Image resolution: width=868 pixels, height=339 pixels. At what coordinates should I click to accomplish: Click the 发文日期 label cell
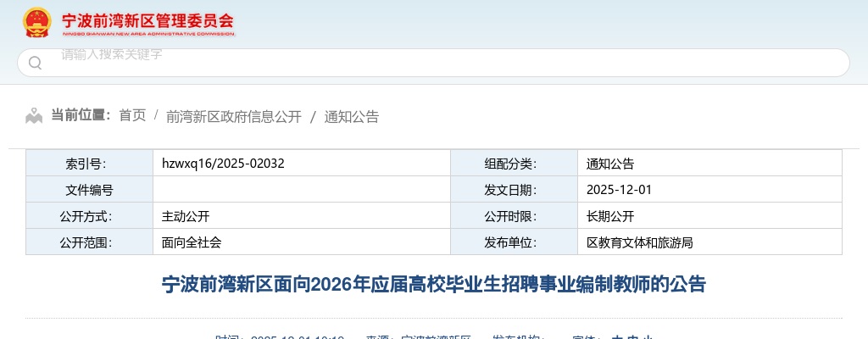(x=515, y=190)
